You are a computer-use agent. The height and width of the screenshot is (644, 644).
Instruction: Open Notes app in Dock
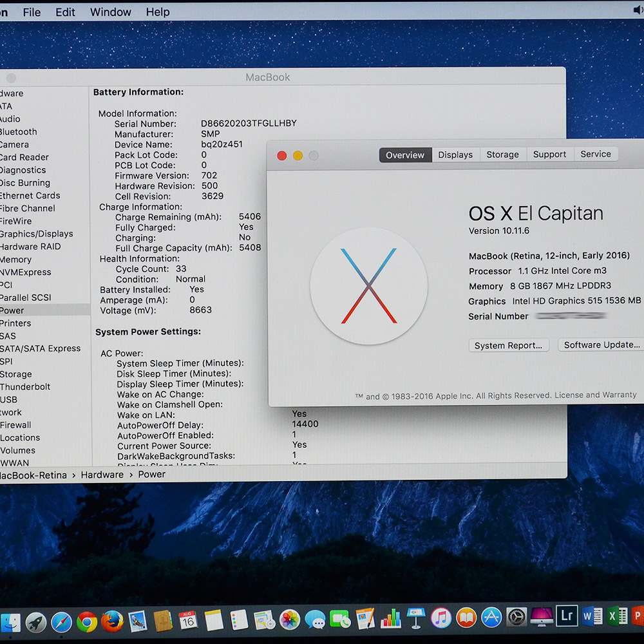tap(214, 620)
